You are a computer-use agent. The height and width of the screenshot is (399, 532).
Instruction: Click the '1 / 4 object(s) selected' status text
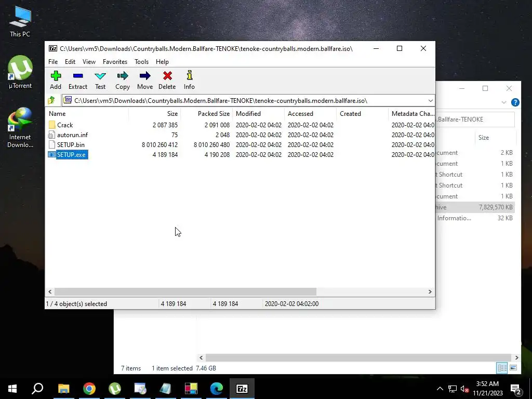pos(76,303)
